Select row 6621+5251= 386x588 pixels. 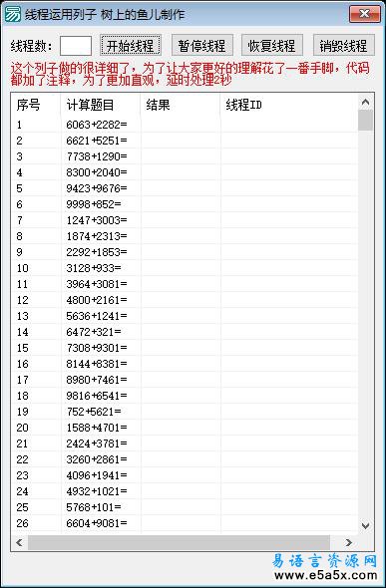click(x=185, y=141)
